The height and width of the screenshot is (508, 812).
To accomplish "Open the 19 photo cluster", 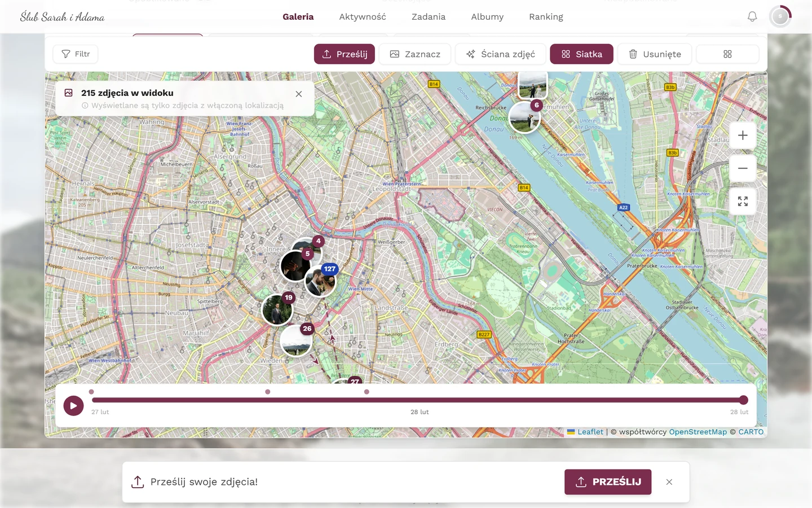I will [277, 310].
